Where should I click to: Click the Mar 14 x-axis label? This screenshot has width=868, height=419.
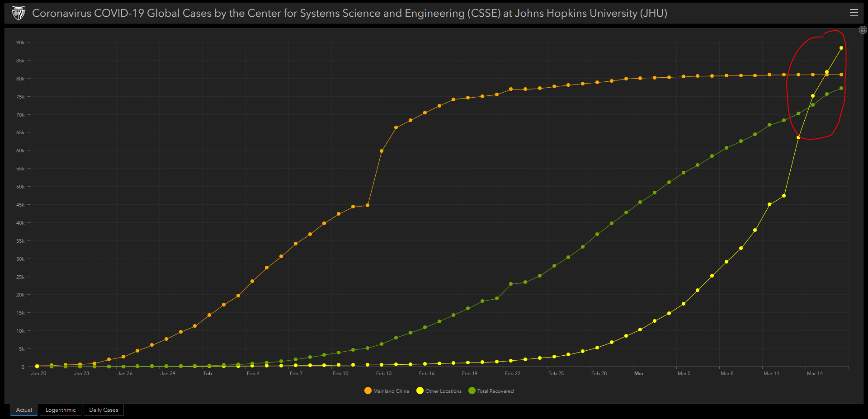click(x=815, y=373)
